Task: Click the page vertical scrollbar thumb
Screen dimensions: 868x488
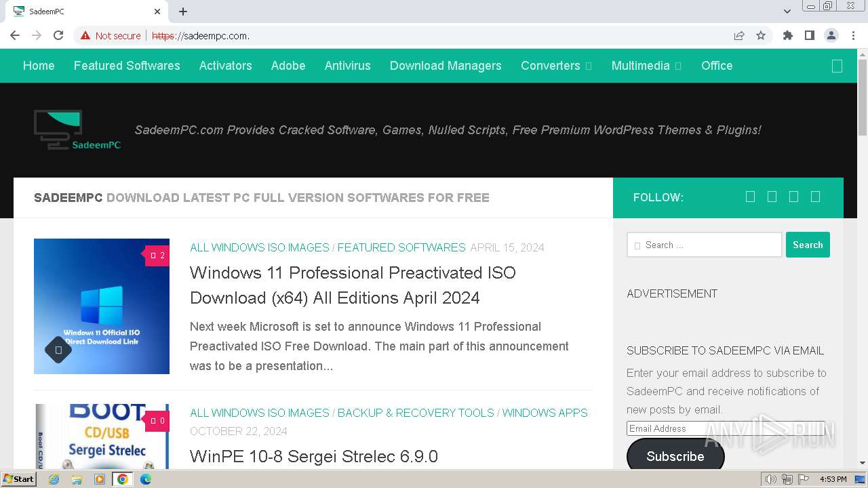Action: click(x=863, y=98)
